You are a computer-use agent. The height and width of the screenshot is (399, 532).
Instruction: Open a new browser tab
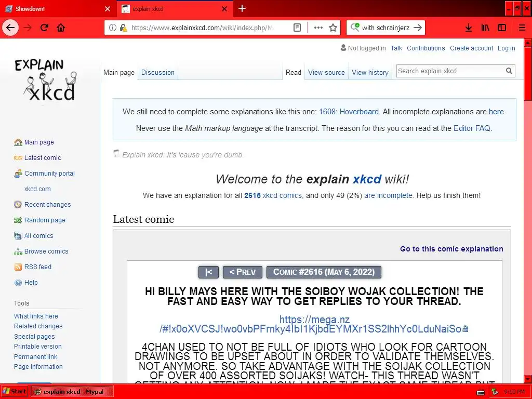click(x=242, y=8)
